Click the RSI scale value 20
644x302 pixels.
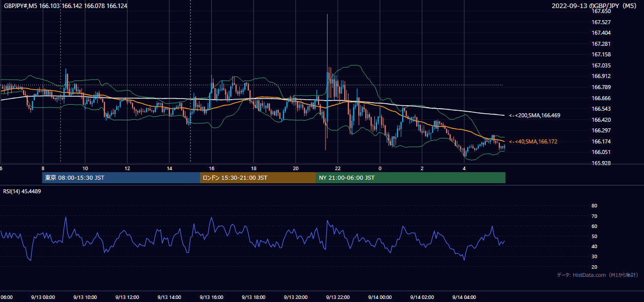(x=594, y=267)
